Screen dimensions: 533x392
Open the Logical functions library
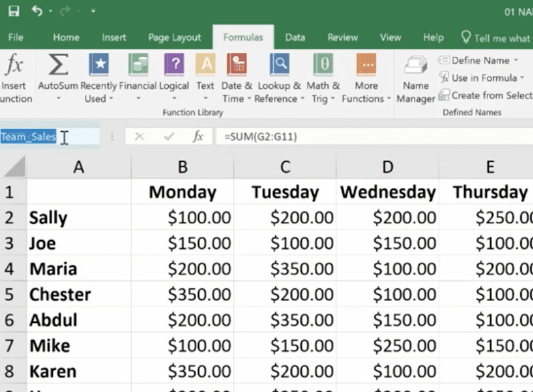173,66
